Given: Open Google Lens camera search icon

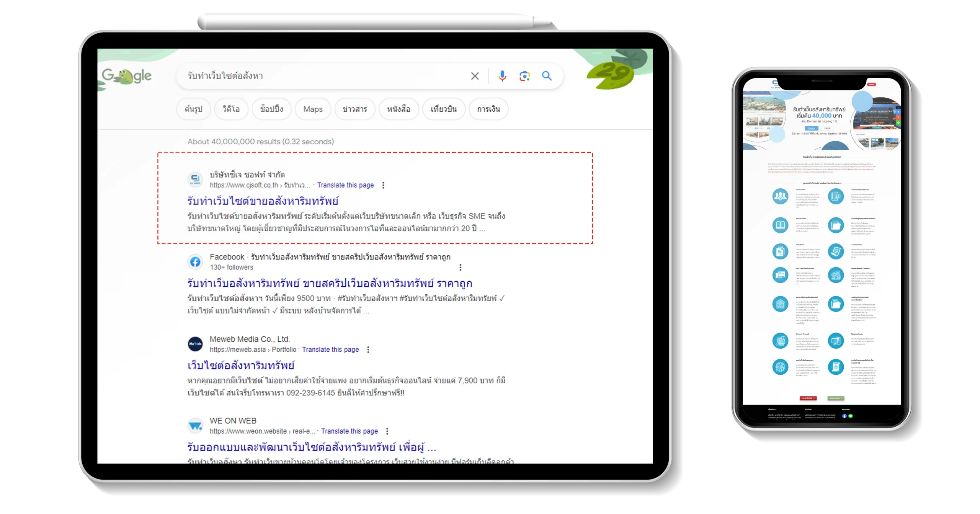Looking at the screenshot, I should pyautogui.click(x=524, y=76).
